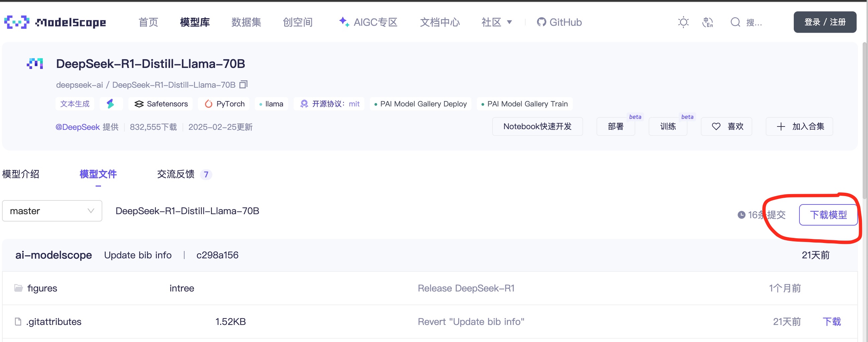Click the PyTorch tag
This screenshot has width=868, height=342.
[224, 103]
